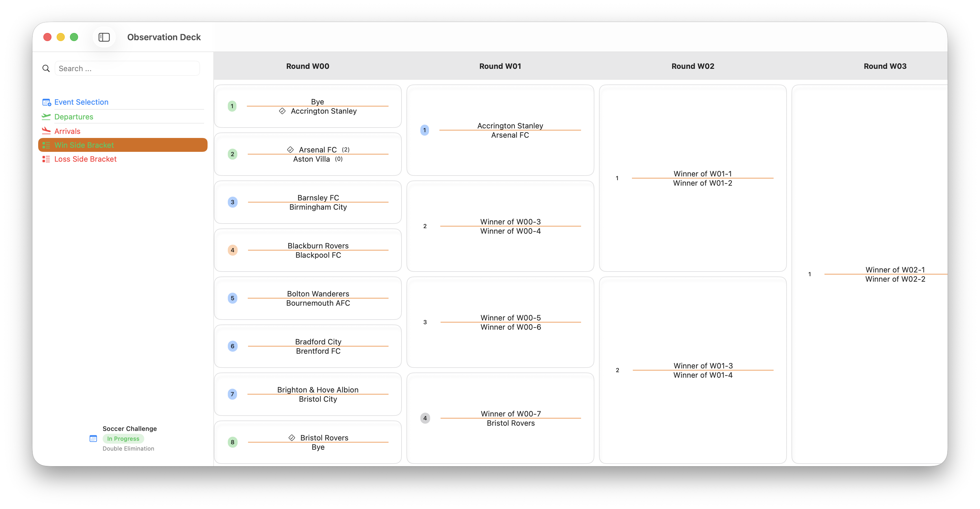Open the Loss Side Bracket view
Viewport: 980px width, 509px height.
pyautogui.click(x=85, y=159)
